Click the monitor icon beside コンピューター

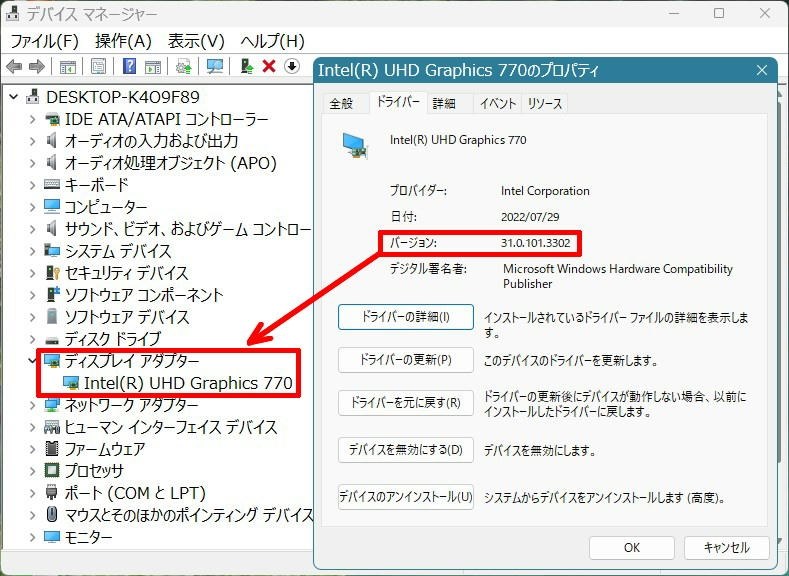[x=52, y=206]
